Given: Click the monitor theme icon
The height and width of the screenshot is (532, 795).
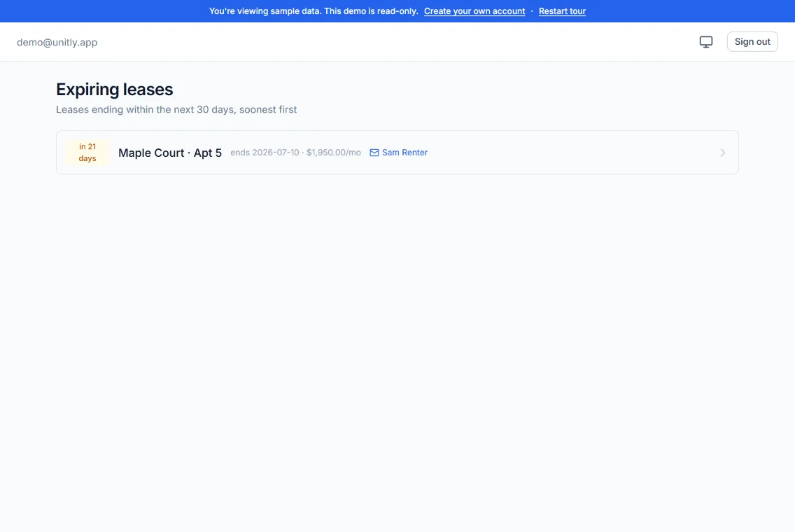Looking at the screenshot, I should point(705,41).
